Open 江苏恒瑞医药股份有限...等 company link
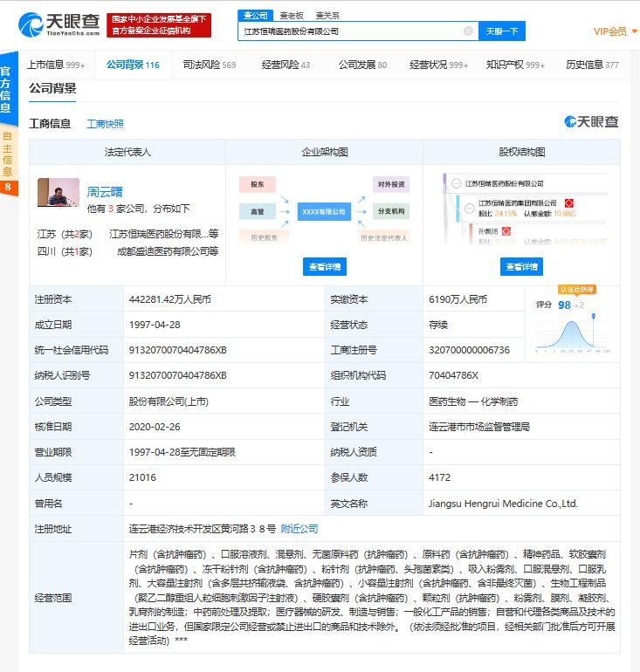640x672 pixels. coord(164,234)
